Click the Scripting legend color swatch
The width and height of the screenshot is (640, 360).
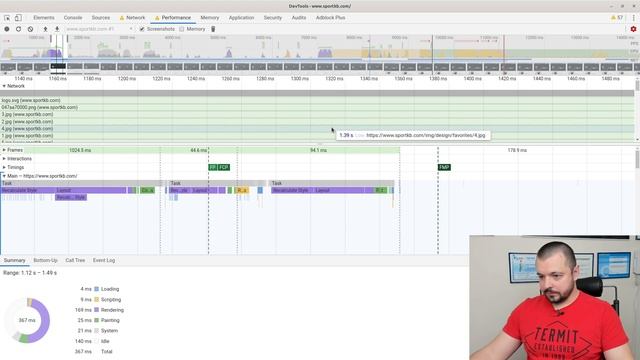(x=97, y=300)
